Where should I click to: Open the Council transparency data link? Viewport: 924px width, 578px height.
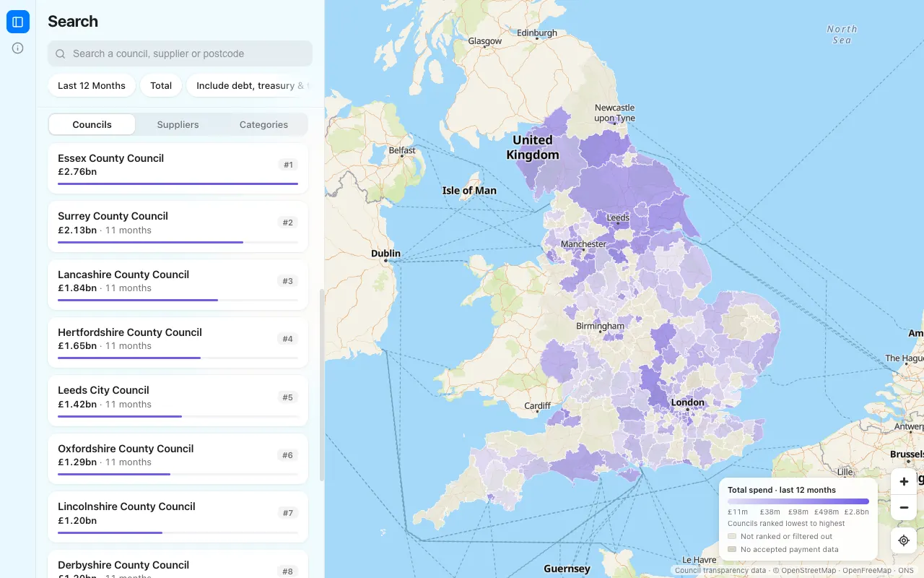click(x=720, y=571)
